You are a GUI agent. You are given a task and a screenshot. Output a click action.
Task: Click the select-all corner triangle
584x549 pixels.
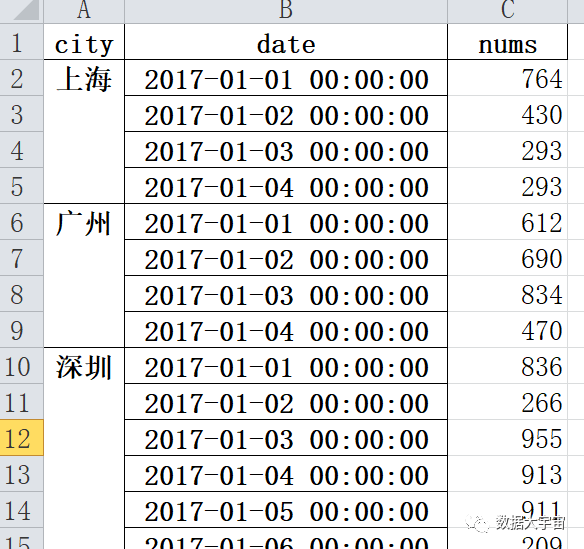click(26, 10)
